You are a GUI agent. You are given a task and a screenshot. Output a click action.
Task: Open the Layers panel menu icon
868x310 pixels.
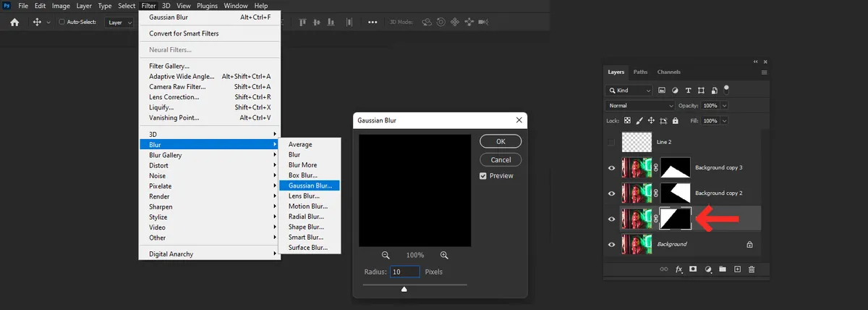coord(763,72)
